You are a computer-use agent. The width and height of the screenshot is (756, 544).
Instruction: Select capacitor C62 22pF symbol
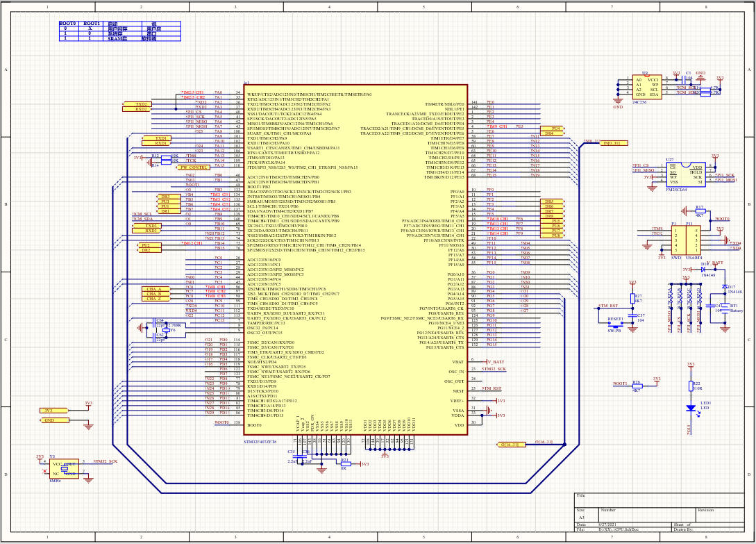click(153, 338)
